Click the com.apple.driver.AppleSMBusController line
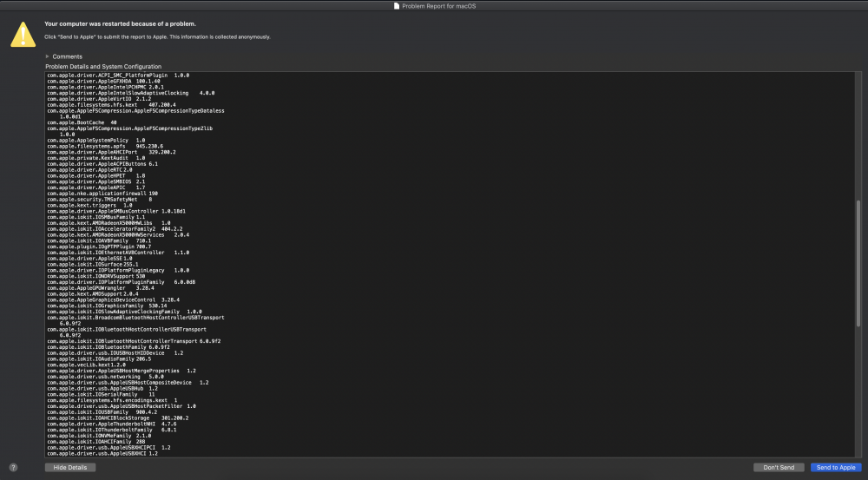The width and height of the screenshot is (868, 480). pos(116,212)
